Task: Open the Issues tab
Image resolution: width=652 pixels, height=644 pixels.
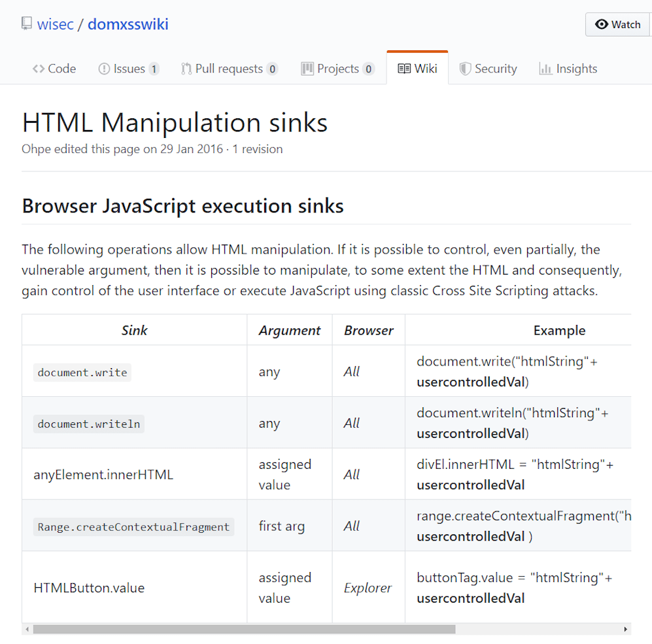Action: pyautogui.click(x=129, y=69)
